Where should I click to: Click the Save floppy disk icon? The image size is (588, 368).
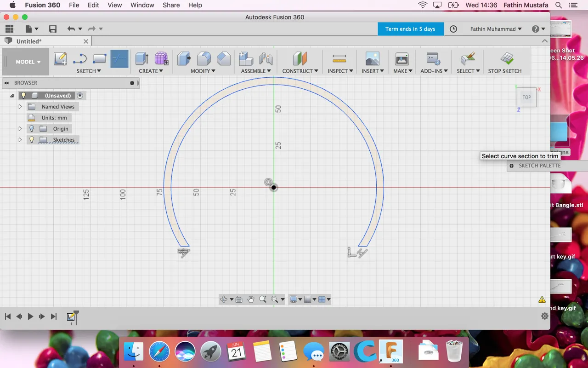click(53, 29)
